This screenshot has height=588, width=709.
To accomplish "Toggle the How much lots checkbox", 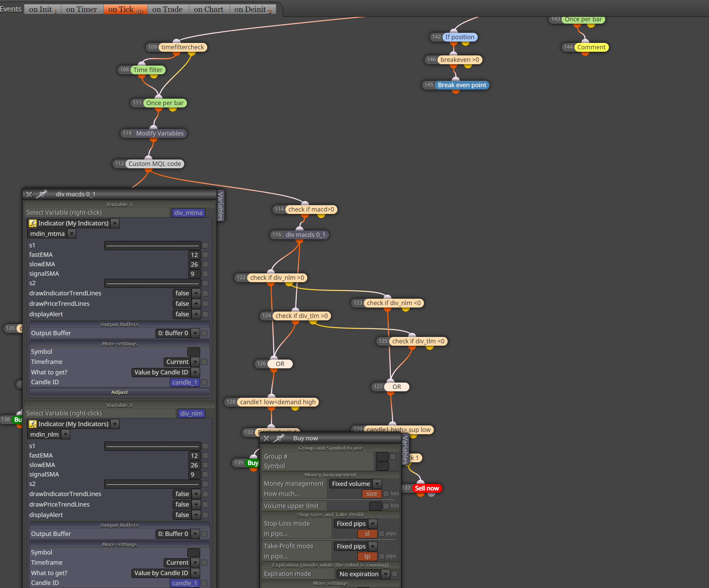I will pyautogui.click(x=386, y=494).
